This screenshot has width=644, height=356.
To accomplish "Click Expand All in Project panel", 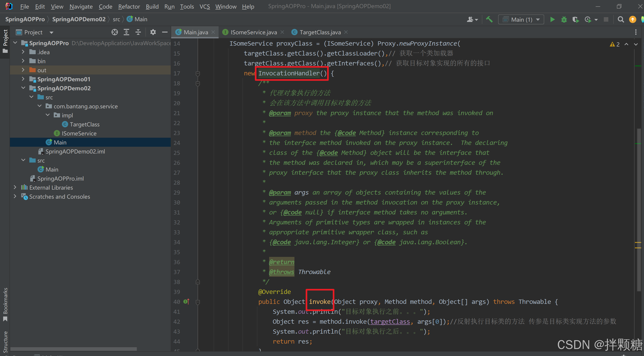I will (x=126, y=32).
